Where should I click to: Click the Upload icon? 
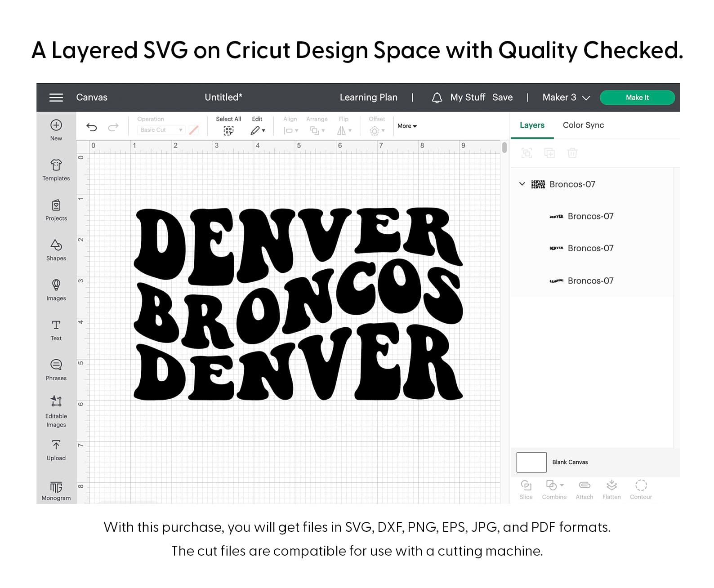coord(56,445)
